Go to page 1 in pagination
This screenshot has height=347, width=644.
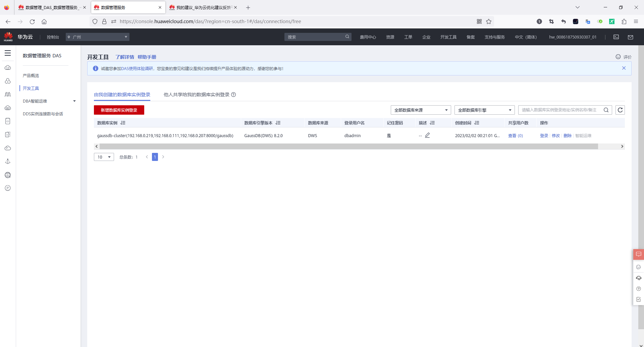tap(155, 157)
